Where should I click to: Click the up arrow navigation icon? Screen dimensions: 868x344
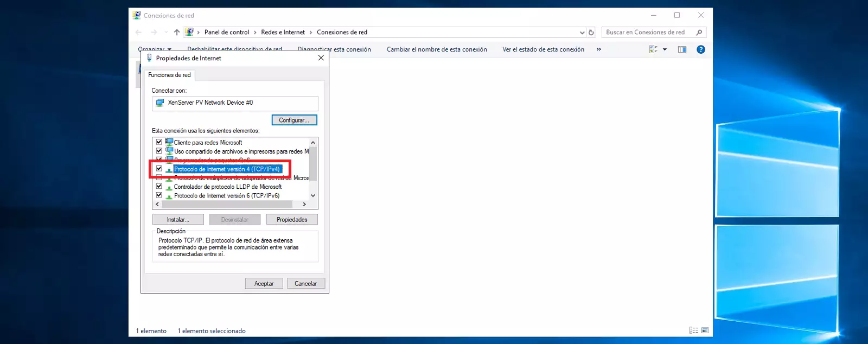(x=177, y=33)
